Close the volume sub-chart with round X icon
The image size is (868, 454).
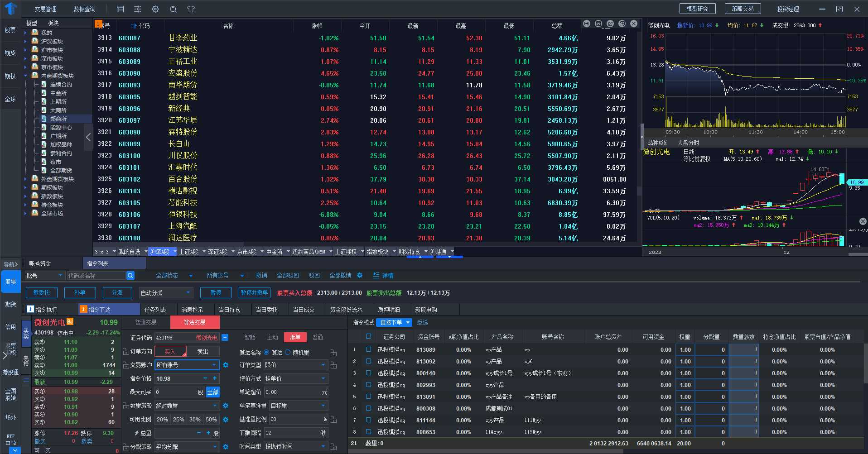click(x=863, y=221)
